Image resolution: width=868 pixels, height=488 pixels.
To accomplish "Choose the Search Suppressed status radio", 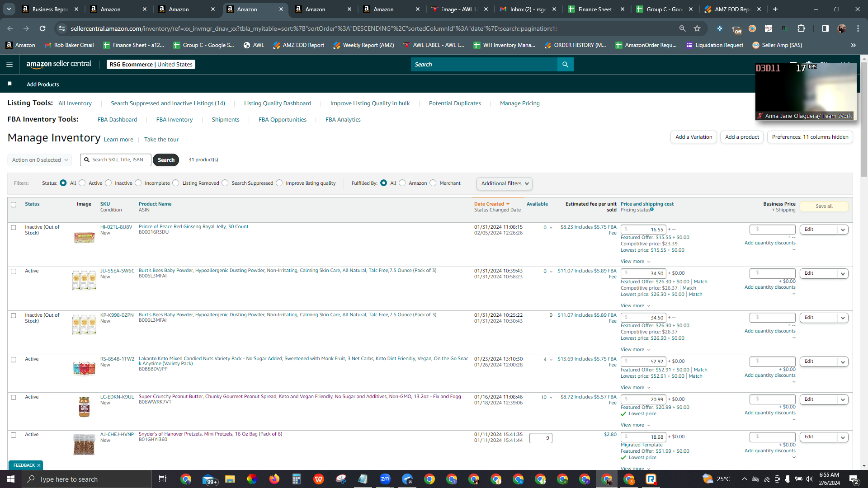I will (x=225, y=183).
